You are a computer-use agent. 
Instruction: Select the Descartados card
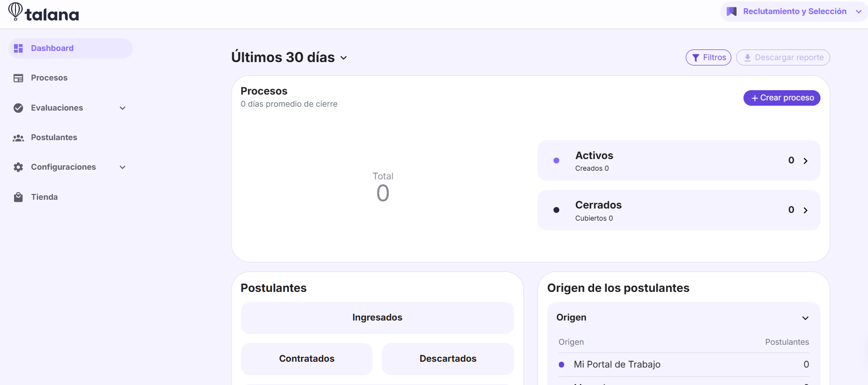(448, 359)
